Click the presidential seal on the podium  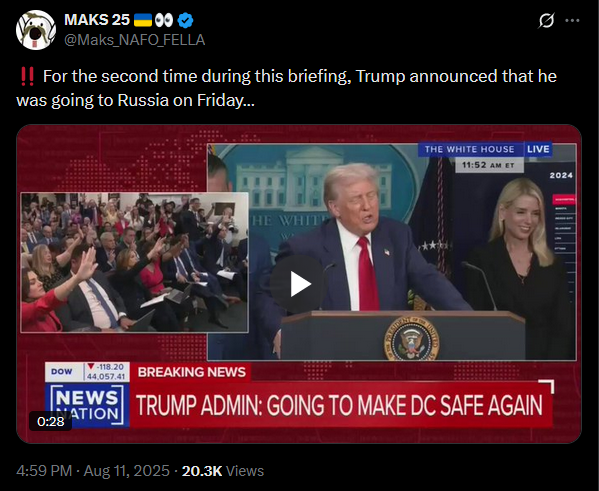411,339
